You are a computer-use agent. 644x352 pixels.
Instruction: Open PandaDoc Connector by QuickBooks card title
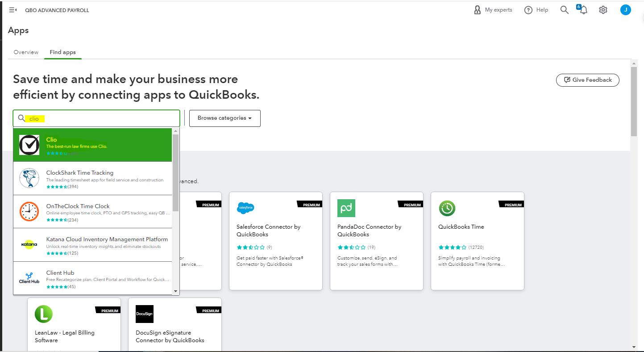coord(369,230)
